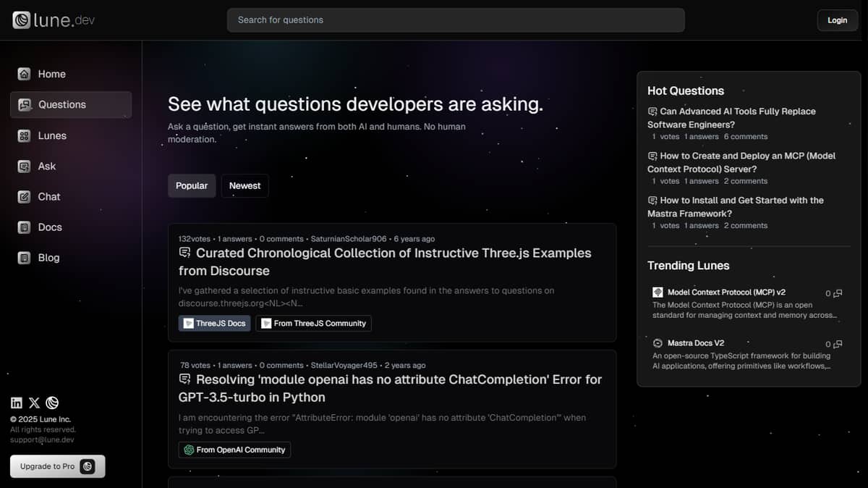Open 'How to Create and Deploy an MCP' question

tap(741, 162)
